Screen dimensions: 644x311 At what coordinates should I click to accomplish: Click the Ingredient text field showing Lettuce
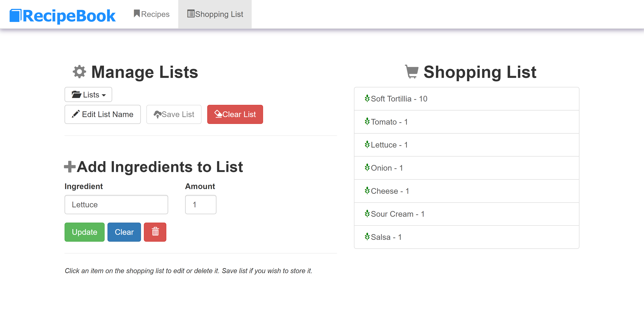point(116,205)
